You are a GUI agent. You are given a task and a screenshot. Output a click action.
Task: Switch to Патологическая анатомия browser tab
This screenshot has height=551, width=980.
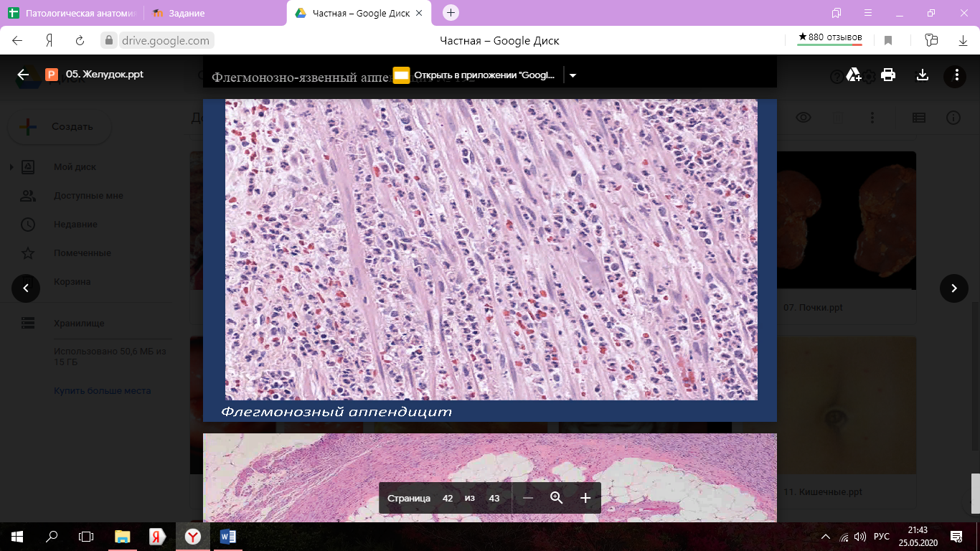(70, 13)
